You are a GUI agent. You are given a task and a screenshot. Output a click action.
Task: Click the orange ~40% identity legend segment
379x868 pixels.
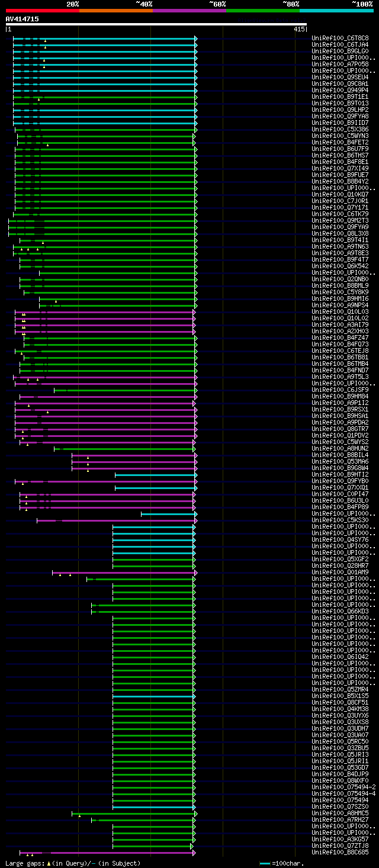coord(116,10)
